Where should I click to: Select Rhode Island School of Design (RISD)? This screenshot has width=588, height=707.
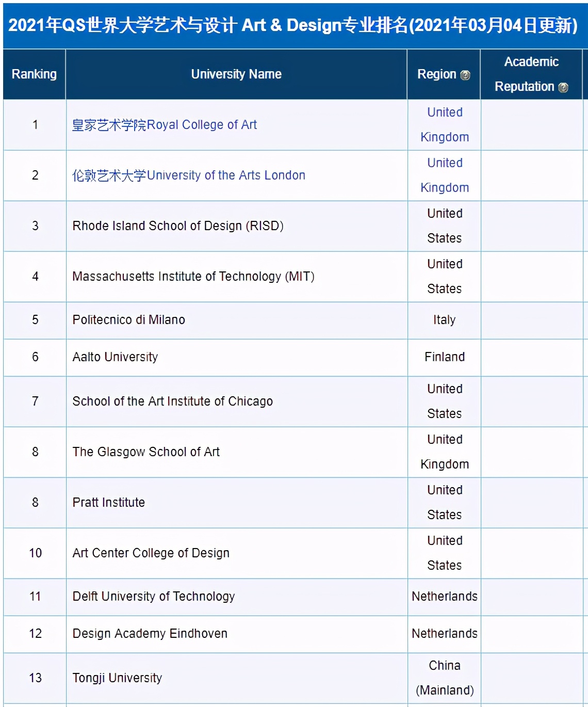(178, 226)
